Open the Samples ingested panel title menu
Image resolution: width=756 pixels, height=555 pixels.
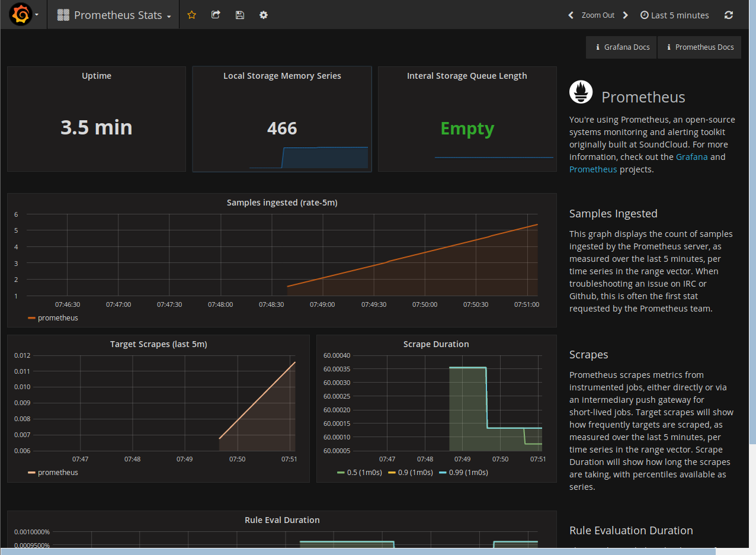point(281,202)
